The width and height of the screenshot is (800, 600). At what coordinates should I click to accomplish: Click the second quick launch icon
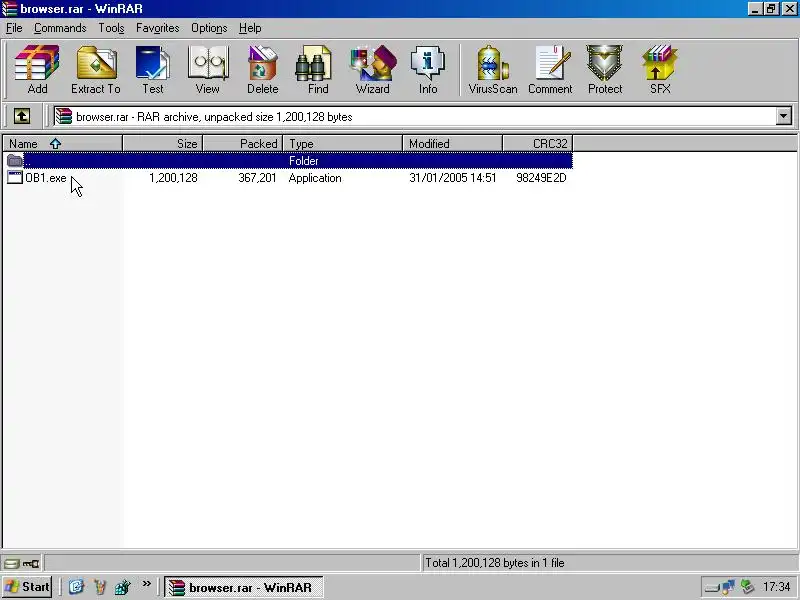(100, 587)
